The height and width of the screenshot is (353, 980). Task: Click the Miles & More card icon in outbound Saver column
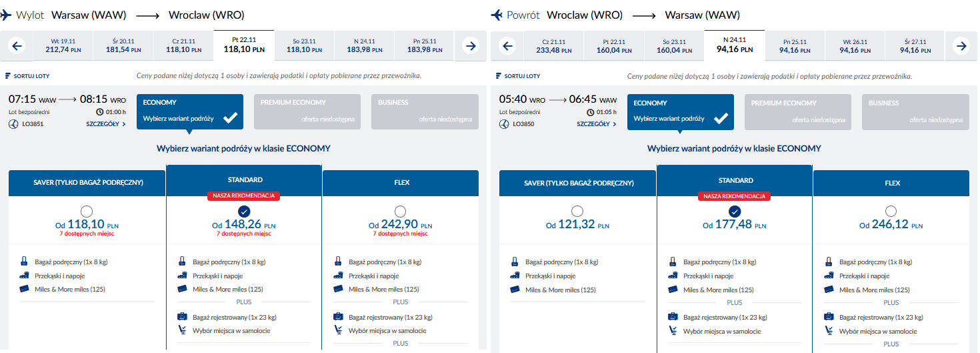(x=24, y=289)
